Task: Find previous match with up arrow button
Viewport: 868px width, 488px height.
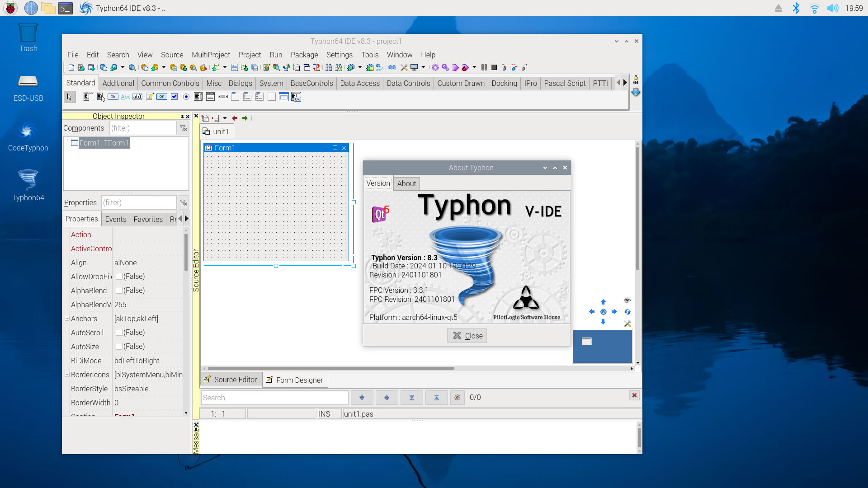Action: 387,398
